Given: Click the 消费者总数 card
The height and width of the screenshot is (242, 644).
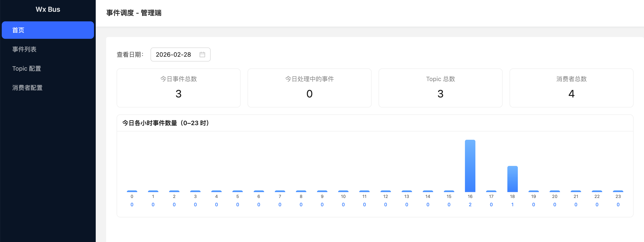Looking at the screenshot, I should [571, 88].
